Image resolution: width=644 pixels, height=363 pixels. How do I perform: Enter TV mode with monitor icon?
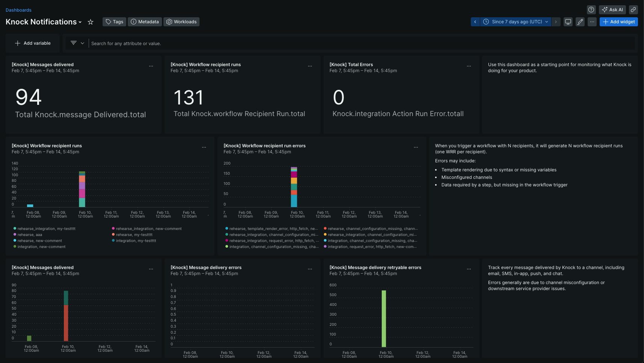[x=568, y=22]
